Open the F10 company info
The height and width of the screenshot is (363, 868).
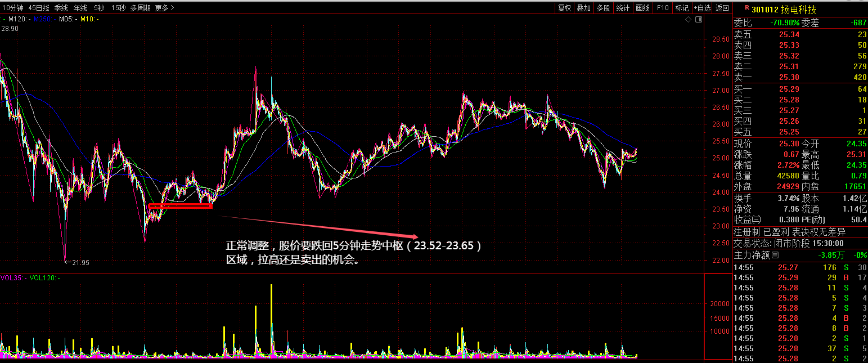(x=663, y=8)
